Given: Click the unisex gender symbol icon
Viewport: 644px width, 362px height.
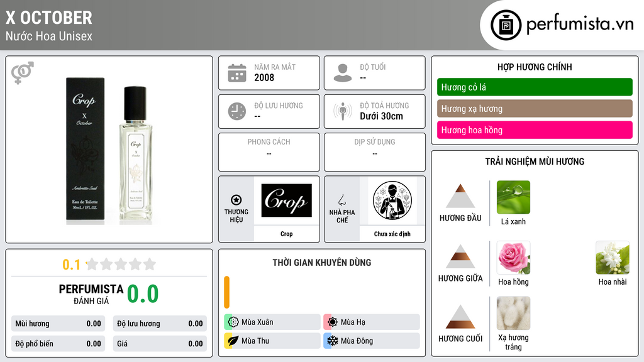Looking at the screenshot, I should click(x=22, y=73).
